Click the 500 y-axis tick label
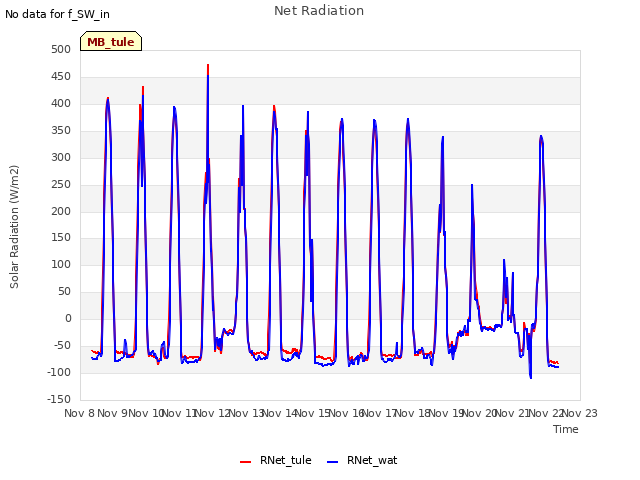640x480 pixels. pos(61,50)
